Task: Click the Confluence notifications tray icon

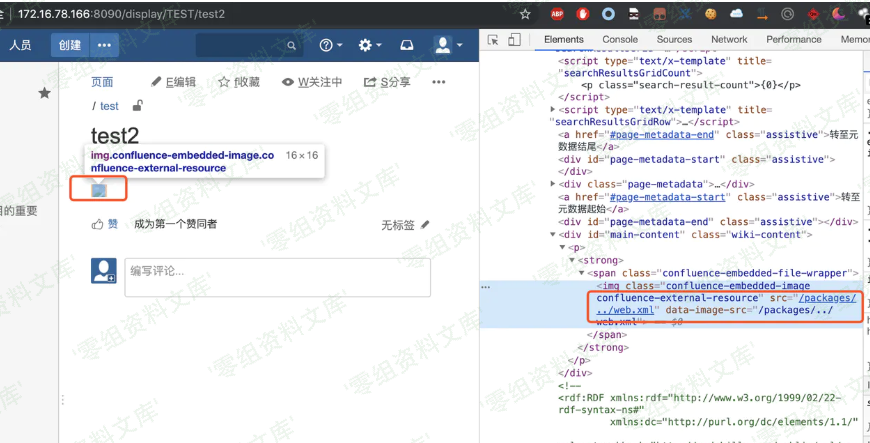Action: (x=407, y=46)
